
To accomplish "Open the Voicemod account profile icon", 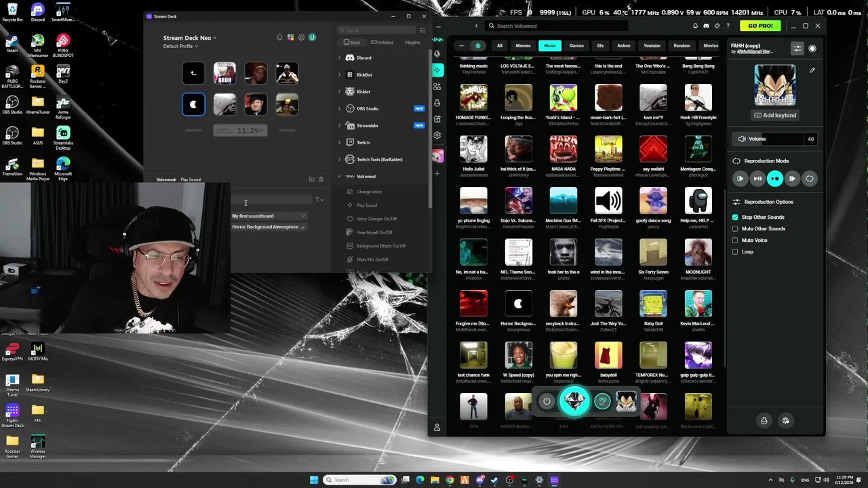I will point(437,428).
